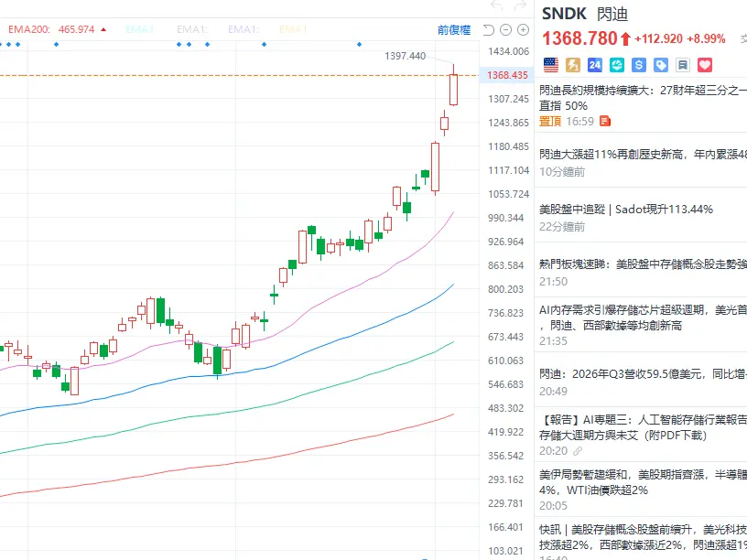Click the 閃迪 company name header
Viewport: 747px width, 560px height.
[x=612, y=14]
